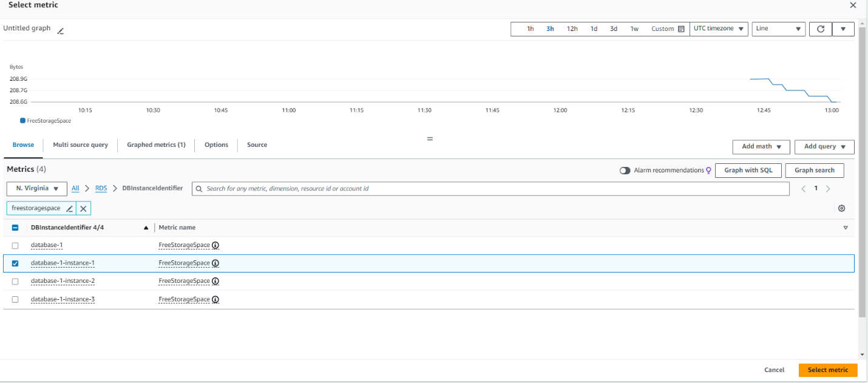
Task: Click the lightbulb icon after Alarm recommendations
Action: [x=708, y=170]
